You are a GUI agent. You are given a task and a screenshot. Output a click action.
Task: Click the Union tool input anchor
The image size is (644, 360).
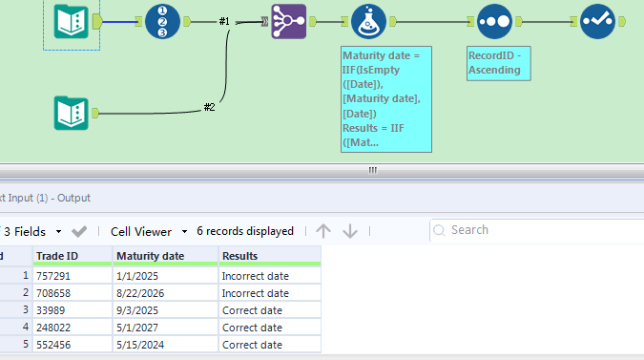point(264,21)
